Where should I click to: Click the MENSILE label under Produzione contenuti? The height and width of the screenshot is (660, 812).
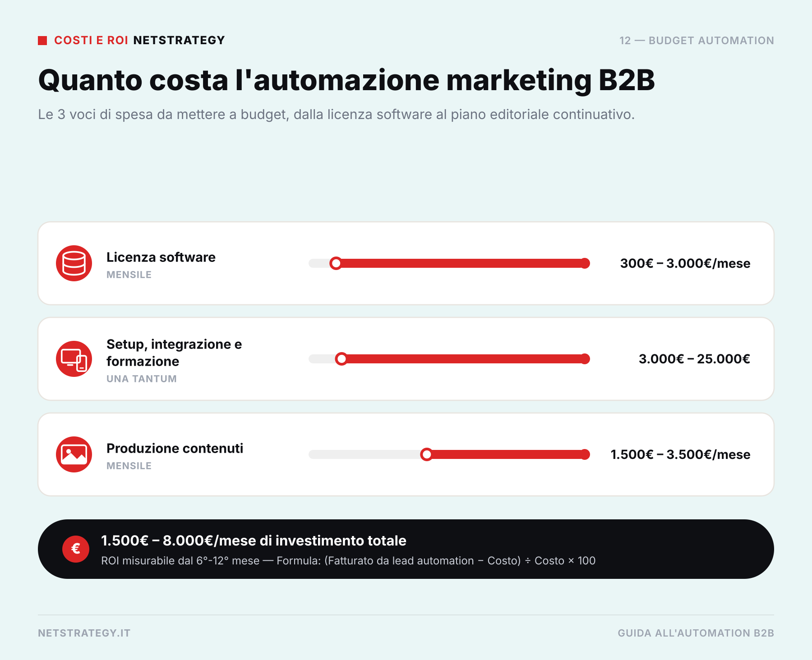click(129, 466)
